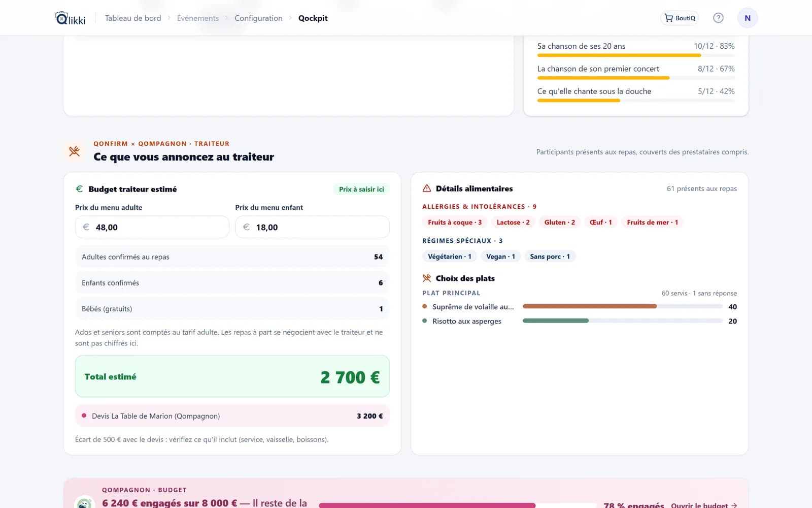Select the Fruits de mer · 1 tag
Viewport: 812px width, 508px height.
coord(653,223)
